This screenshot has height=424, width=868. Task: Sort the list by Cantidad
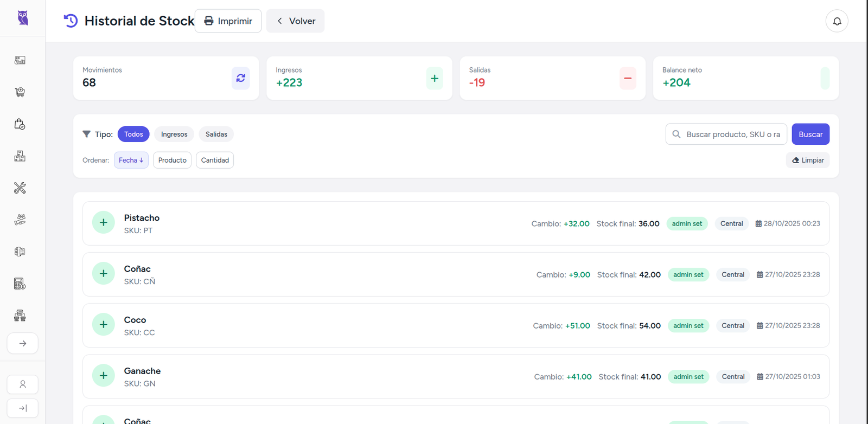tap(215, 160)
